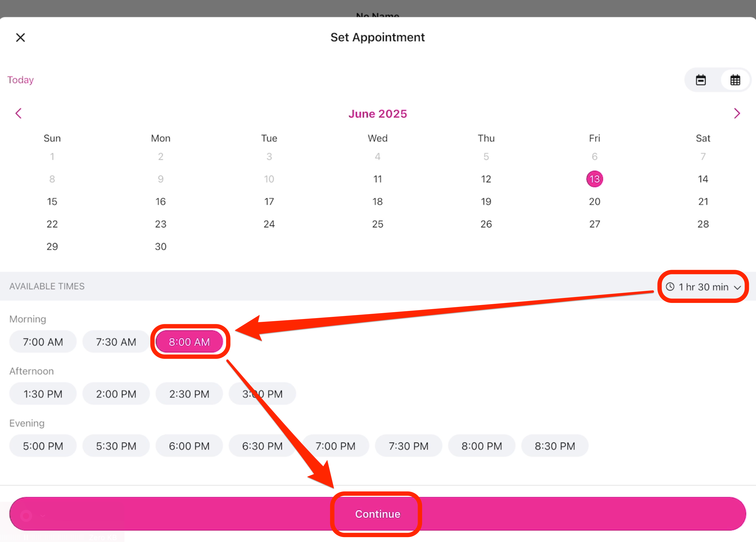The width and height of the screenshot is (756, 542).
Task: Select the 5:00 PM evening slot
Action: click(x=43, y=446)
